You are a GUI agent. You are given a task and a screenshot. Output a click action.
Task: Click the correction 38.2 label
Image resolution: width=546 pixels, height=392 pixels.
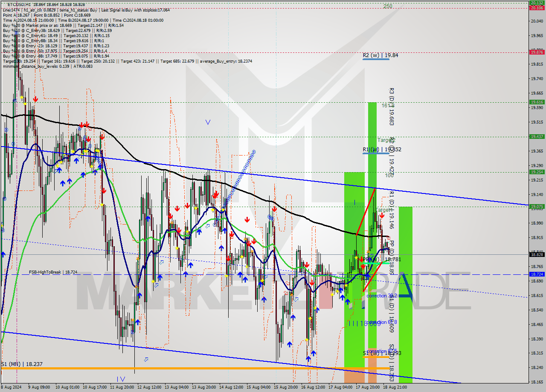click(x=382, y=296)
